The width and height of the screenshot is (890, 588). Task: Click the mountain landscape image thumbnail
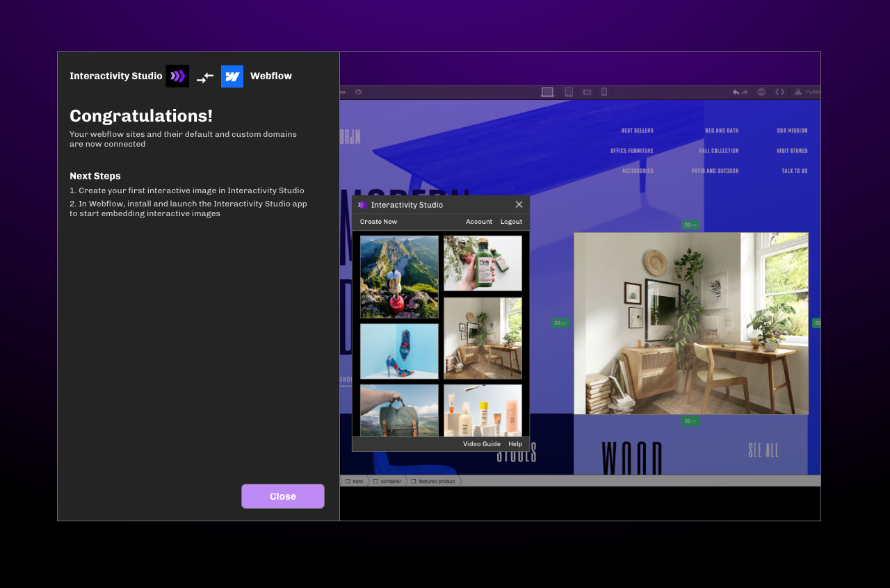point(398,275)
